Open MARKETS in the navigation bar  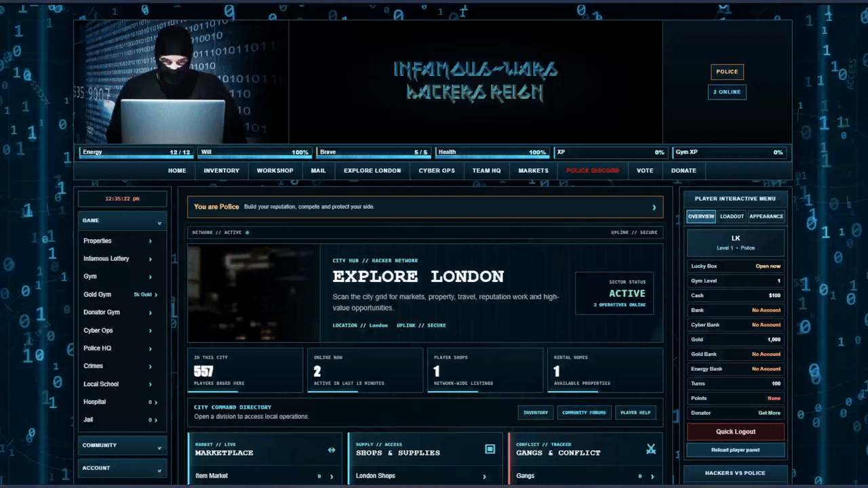tap(534, 171)
